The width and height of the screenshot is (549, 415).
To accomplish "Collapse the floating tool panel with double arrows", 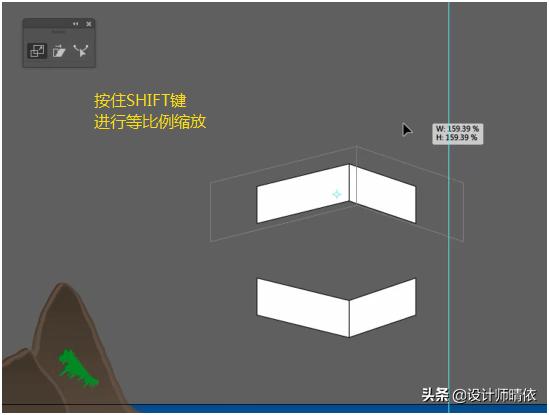I will pyautogui.click(x=76, y=24).
